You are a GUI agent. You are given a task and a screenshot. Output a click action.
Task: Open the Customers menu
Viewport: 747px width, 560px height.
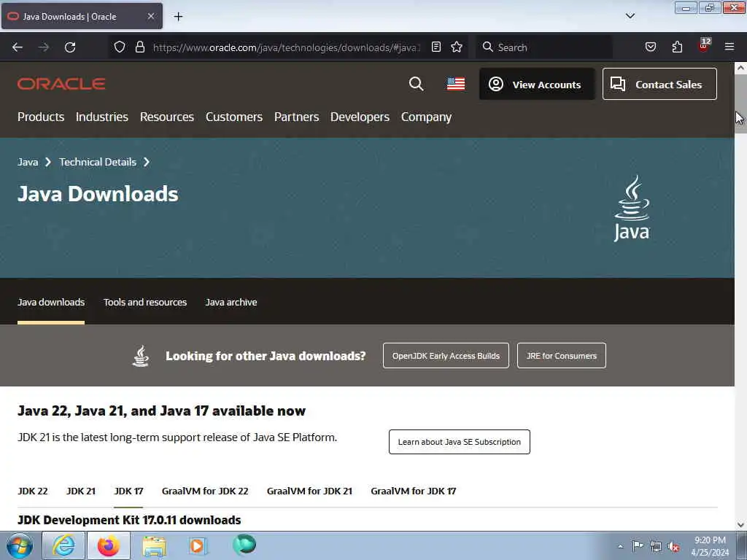(x=234, y=117)
